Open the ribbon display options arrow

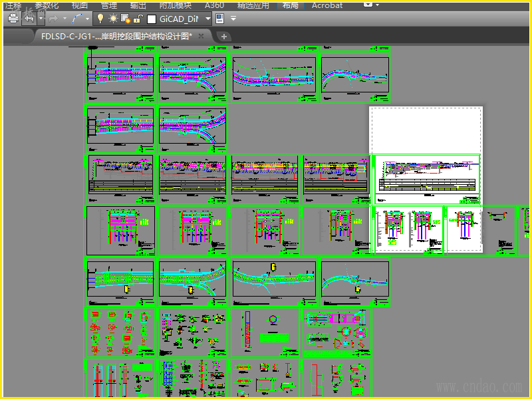click(377, 5)
